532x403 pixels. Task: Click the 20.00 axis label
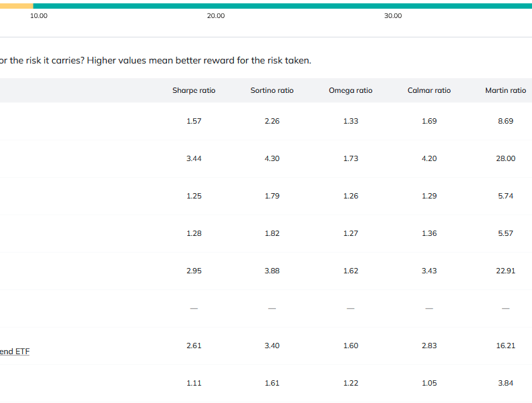216,16
